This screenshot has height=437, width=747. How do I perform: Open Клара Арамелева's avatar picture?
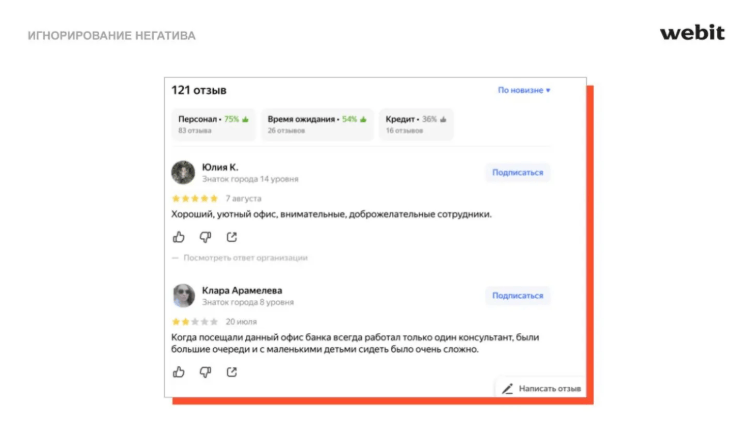pos(183,295)
